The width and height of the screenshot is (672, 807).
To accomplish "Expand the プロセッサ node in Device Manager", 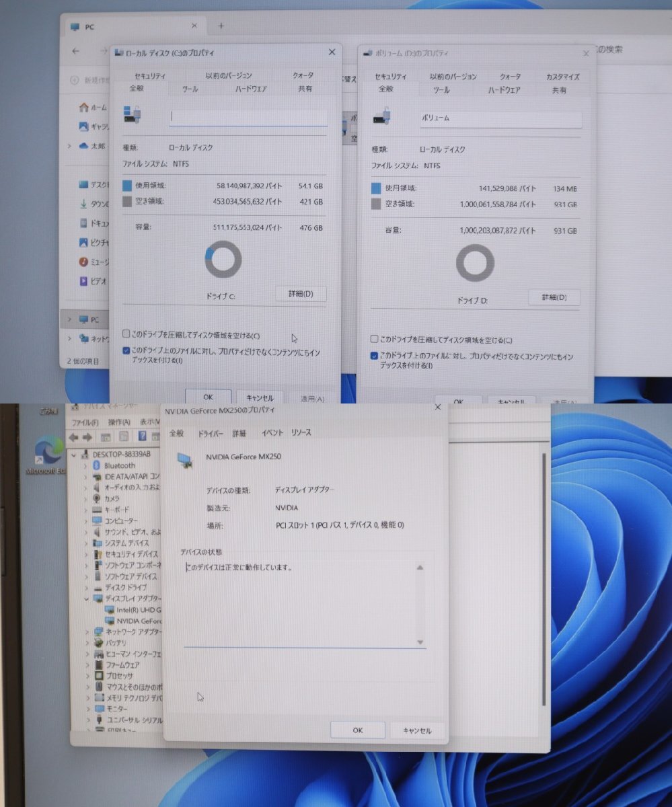I will (89, 676).
